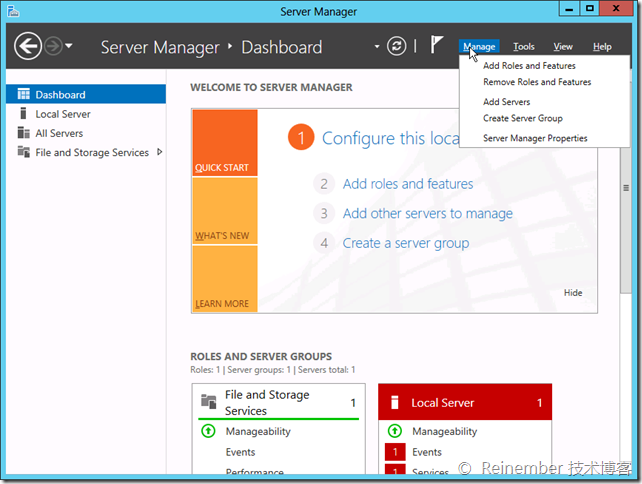The height and width of the screenshot is (484, 642).
Task: Open the WHAT'S NEW tab tile
Action: (224, 210)
